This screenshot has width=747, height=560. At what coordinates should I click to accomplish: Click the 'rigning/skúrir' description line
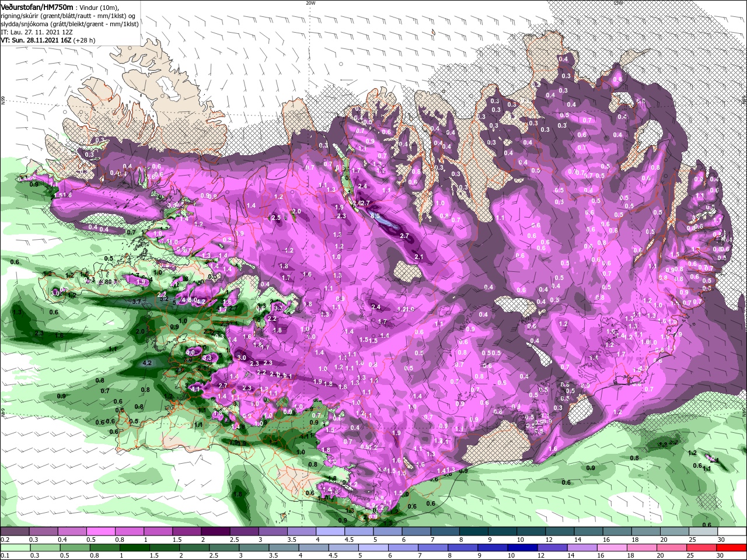(x=69, y=15)
